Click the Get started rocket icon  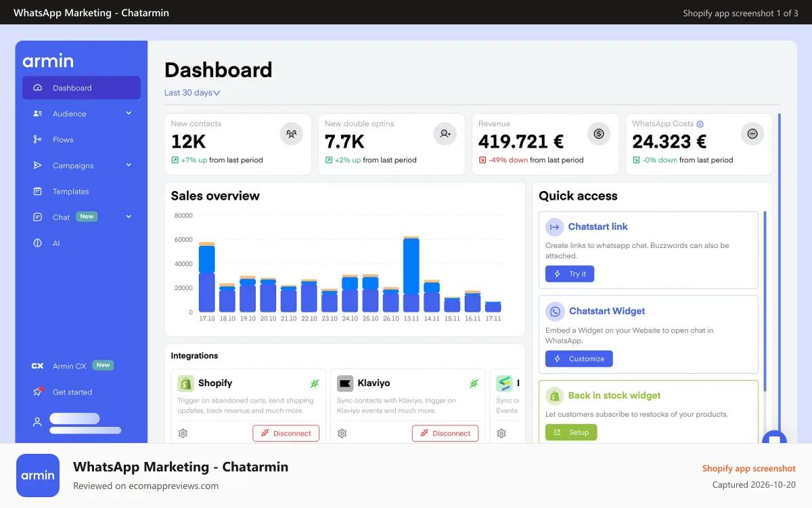[x=38, y=391]
